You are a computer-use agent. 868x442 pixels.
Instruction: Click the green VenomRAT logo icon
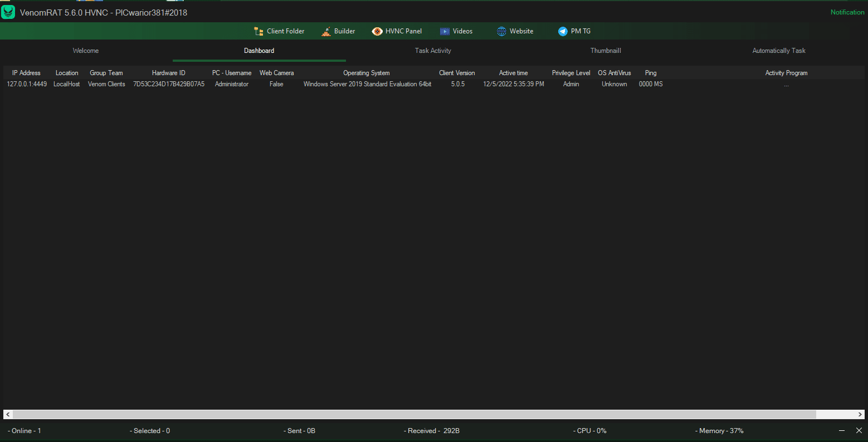(8, 12)
